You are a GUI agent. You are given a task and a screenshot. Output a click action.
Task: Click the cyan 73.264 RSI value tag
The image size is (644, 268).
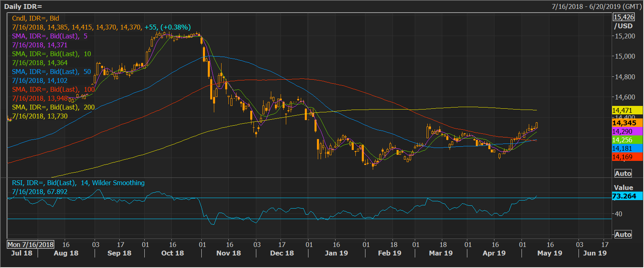[627, 196]
